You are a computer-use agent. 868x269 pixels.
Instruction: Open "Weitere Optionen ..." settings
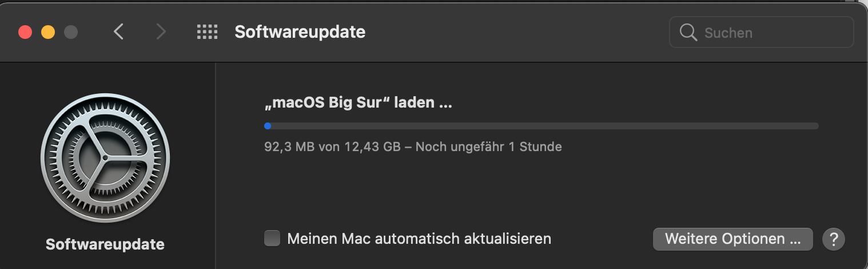coord(732,239)
